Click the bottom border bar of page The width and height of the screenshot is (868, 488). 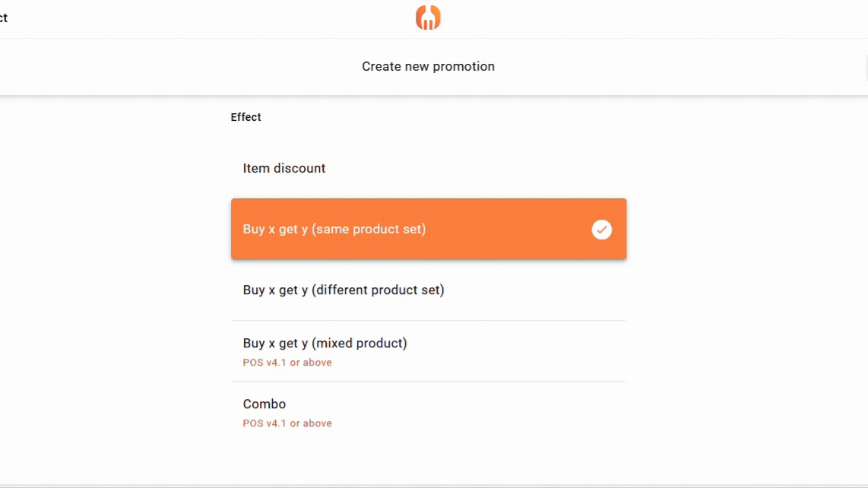tap(434, 485)
